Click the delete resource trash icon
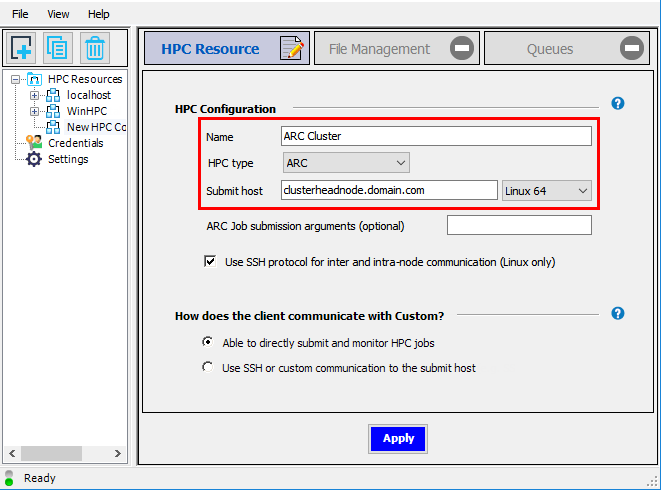 95,48
